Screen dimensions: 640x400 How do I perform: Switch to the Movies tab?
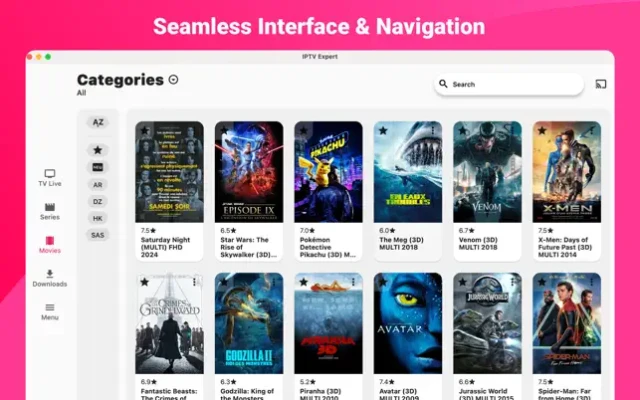tap(49, 243)
